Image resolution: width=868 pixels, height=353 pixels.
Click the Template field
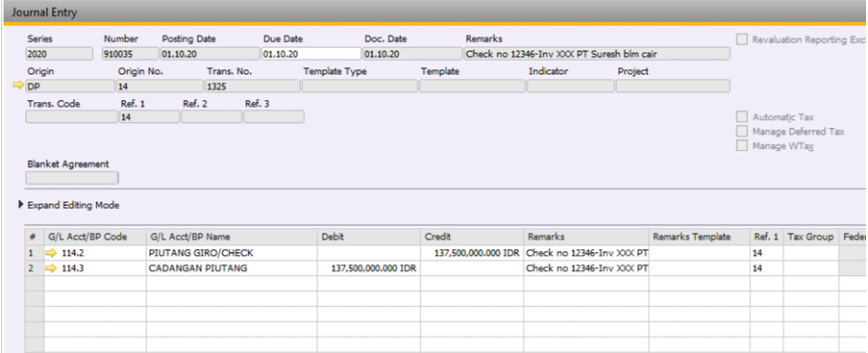[472, 86]
